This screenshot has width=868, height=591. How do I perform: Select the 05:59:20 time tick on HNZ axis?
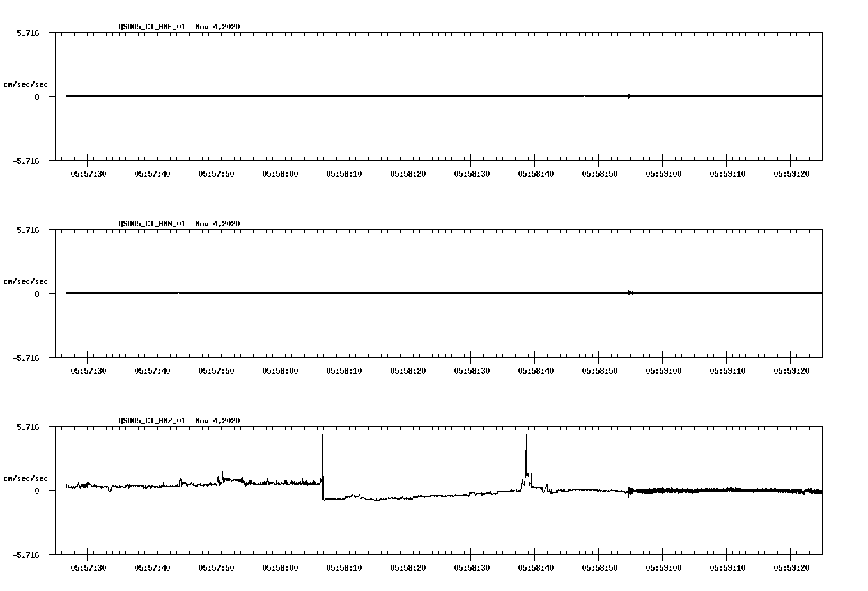pos(792,565)
